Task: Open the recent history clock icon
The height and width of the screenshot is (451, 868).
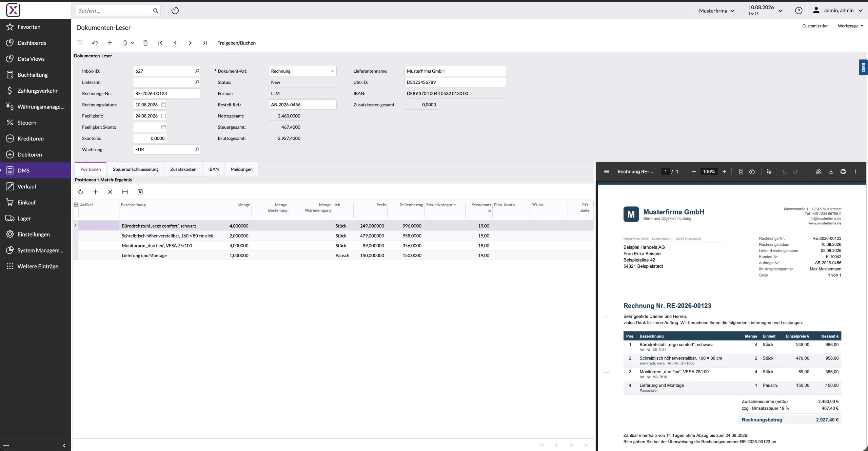Action: (x=175, y=11)
